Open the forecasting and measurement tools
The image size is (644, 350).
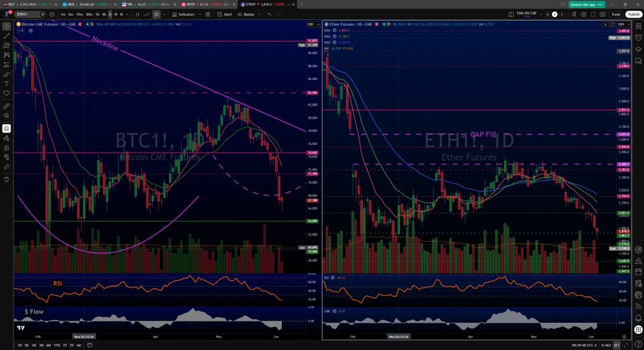tap(6, 64)
